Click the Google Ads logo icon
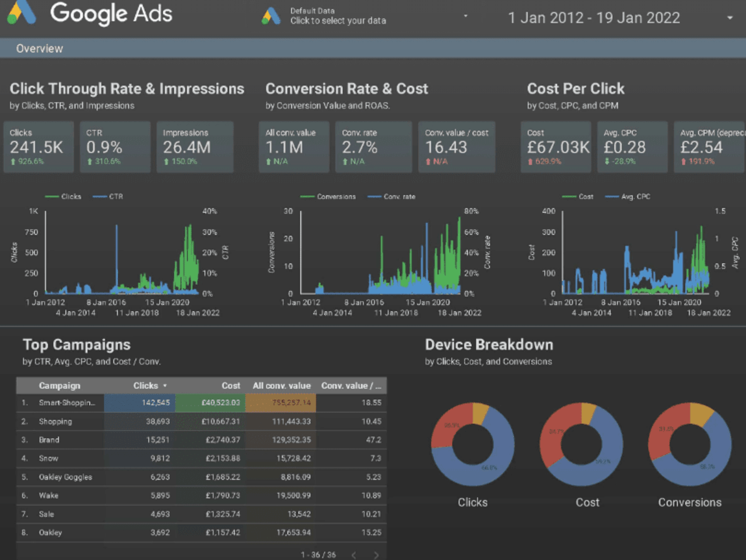 click(x=21, y=12)
